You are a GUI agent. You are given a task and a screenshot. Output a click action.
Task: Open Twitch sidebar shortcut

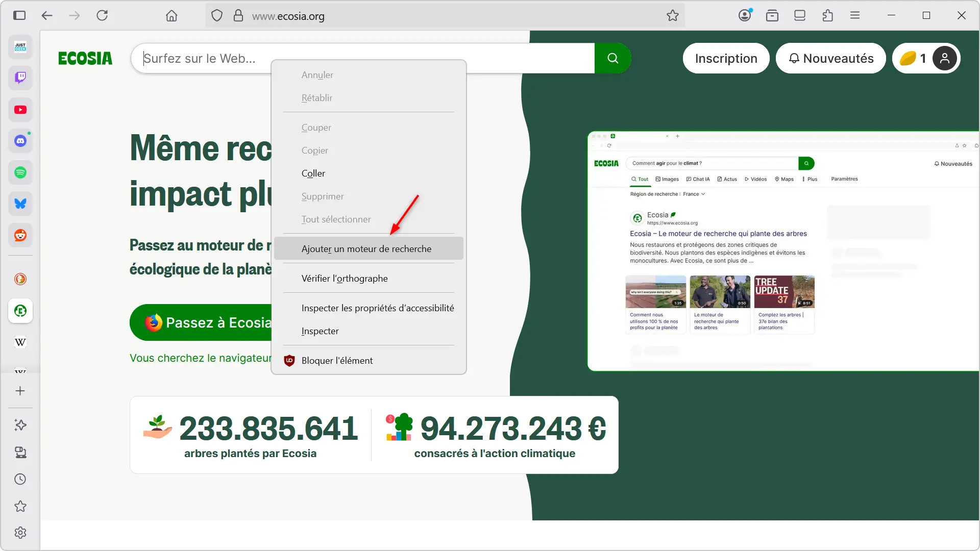click(x=20, y=78)
